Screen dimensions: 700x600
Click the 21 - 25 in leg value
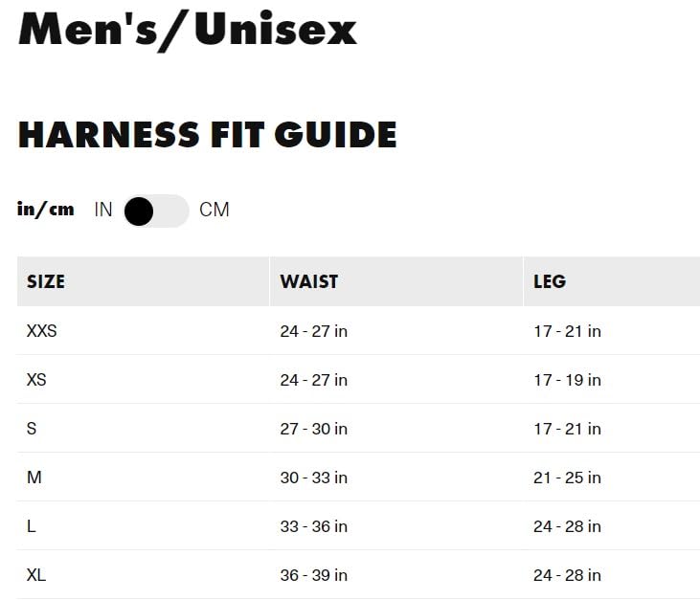[x=567, y=478]
